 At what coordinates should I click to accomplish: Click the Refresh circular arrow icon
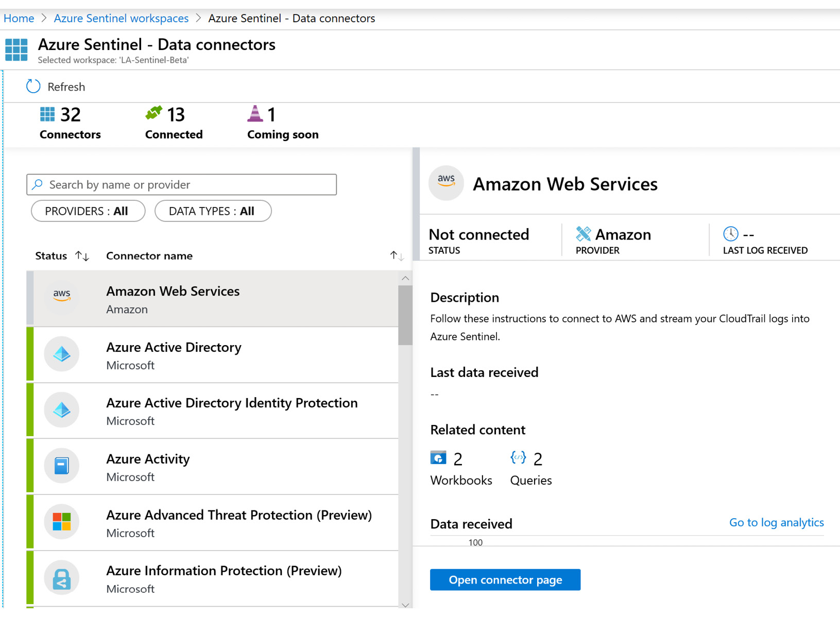(33, 86)
